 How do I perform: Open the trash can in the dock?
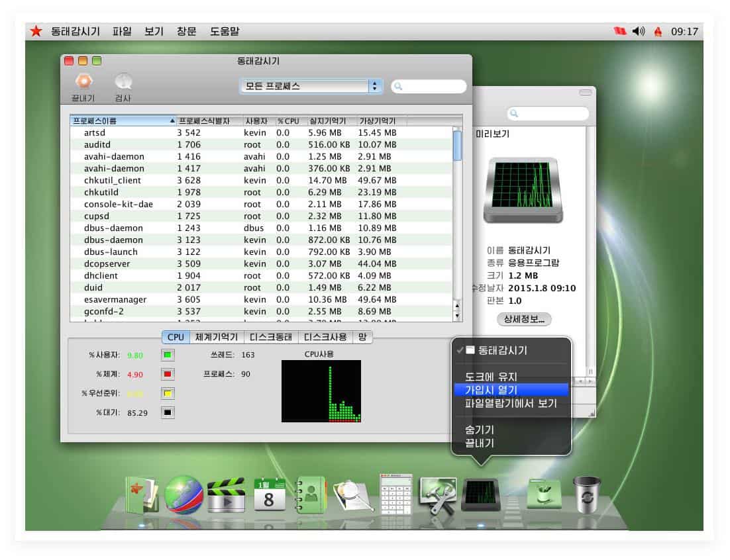click(587, 494)
